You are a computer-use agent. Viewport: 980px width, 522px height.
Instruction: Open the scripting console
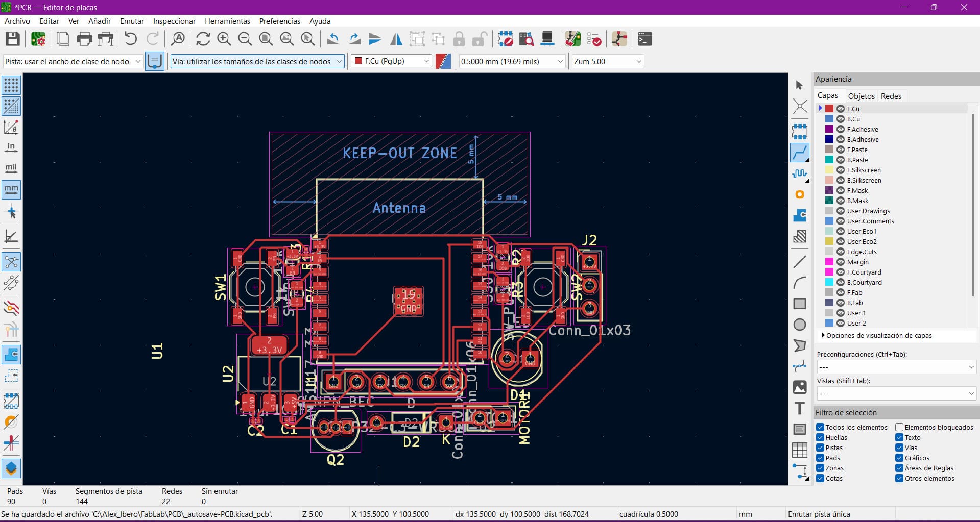pyautogui.click(x=644, y=39)
